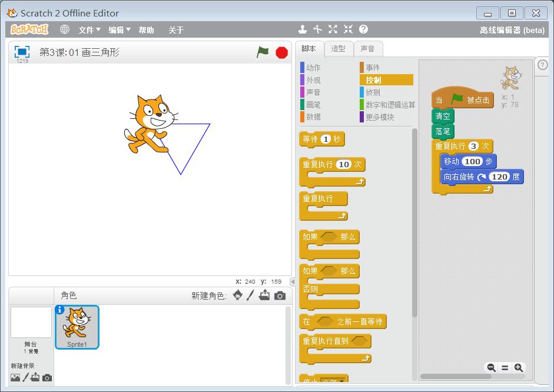The width and height of the screenshot is (554, 392).
Task: Click the 100 steps field in 移动 block
Action: click(472, 161)
